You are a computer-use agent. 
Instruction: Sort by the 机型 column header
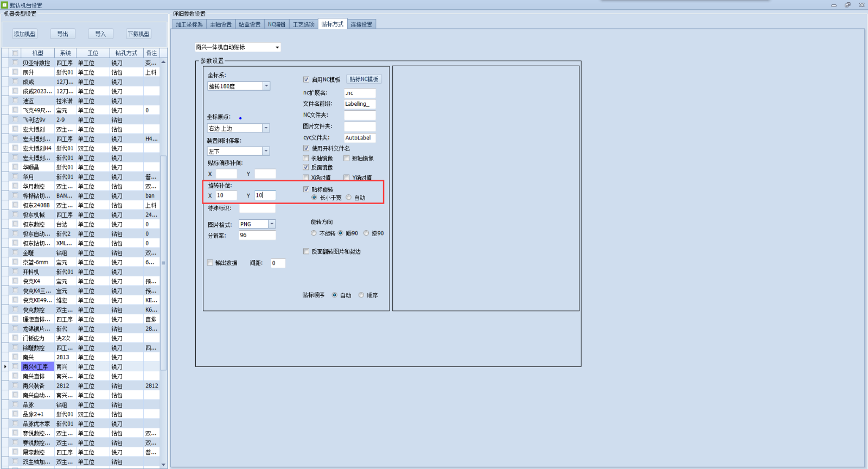tap(37, 53)
